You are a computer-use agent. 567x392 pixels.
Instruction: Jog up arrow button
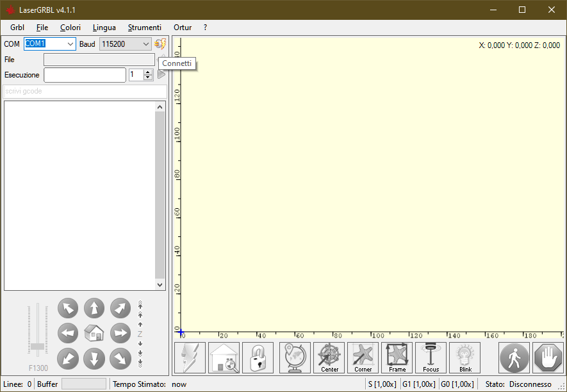click(x=94, y=308)
